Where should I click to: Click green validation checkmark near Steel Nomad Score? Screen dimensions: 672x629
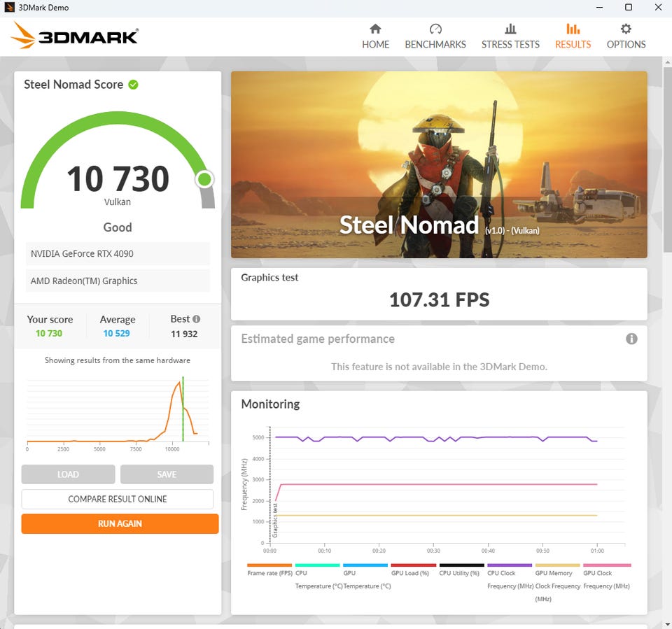(133, 85)
